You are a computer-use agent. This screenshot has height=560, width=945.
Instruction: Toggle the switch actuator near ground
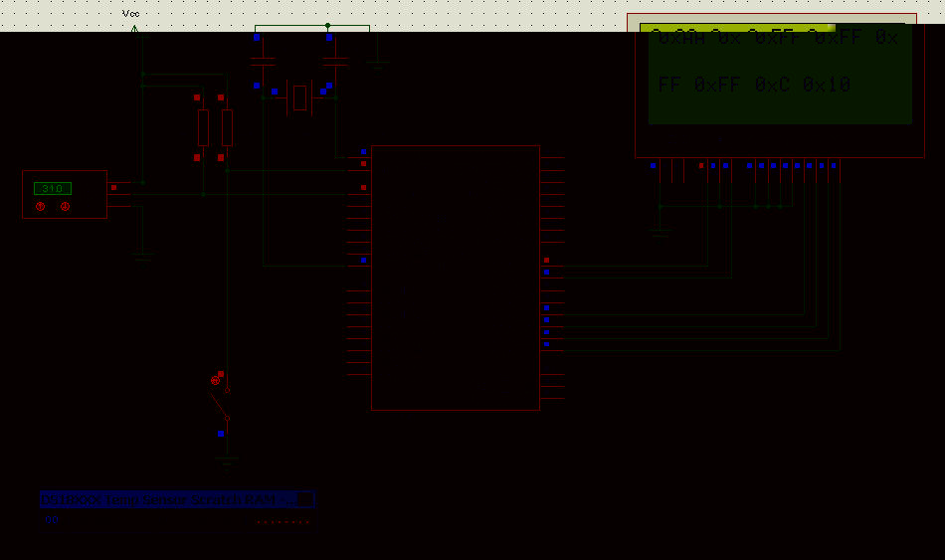215,380
